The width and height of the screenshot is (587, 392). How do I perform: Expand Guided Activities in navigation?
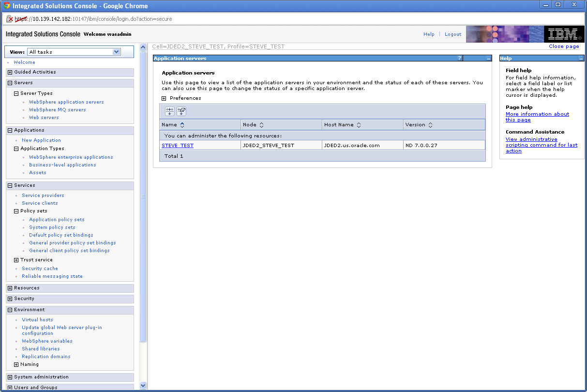click(x=10, y=72)
